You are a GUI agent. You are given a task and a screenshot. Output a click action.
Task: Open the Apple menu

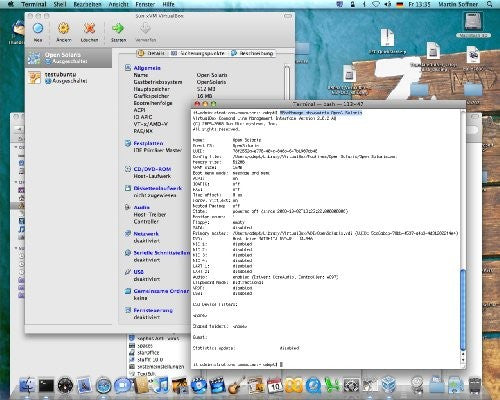coord(10,4)
